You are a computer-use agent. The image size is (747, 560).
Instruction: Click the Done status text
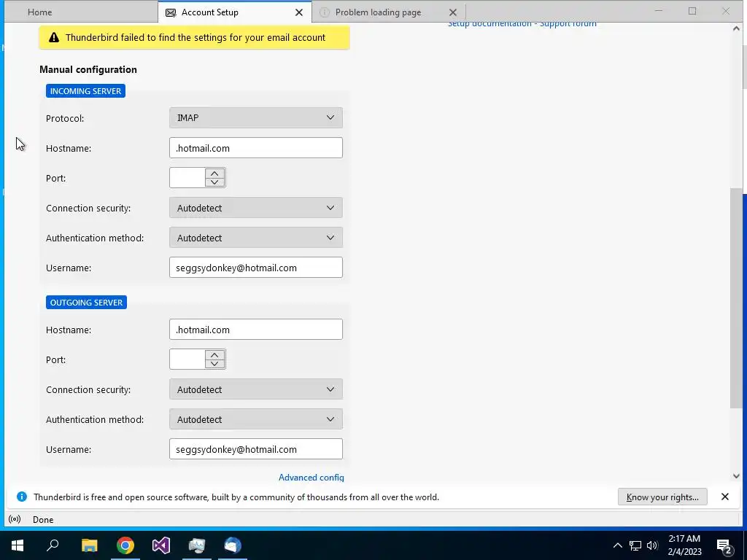(x=43, y=519)
